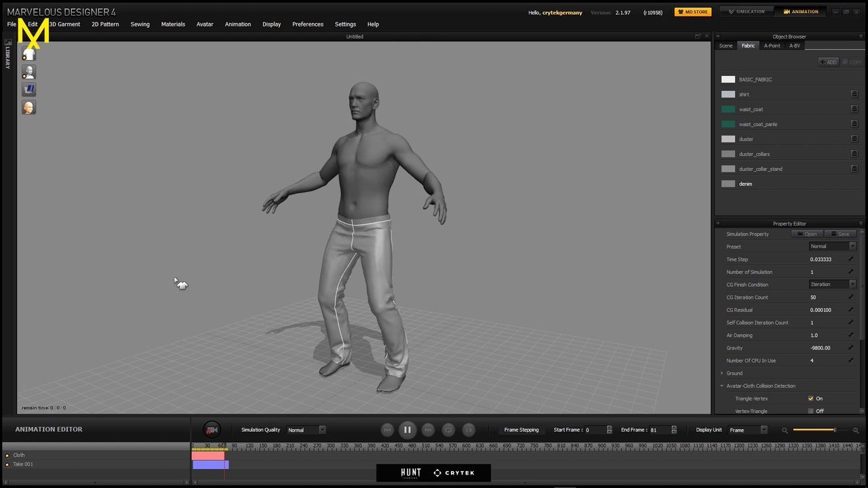Image resolution: width=868 pixels, height=488 pixels.
Task: Click the delete icon for shirt fabric
Action: pos(854,94)
